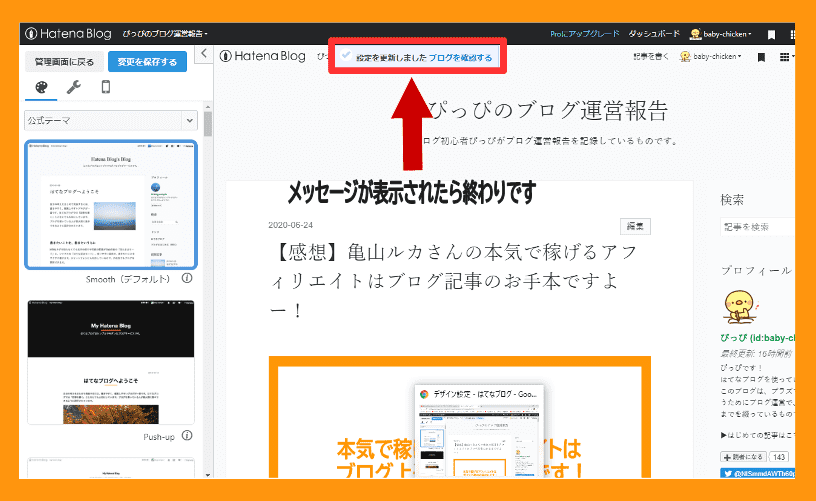Click the 読者になる button
This screenshot has height=501, width=816.
click(743, 457)
